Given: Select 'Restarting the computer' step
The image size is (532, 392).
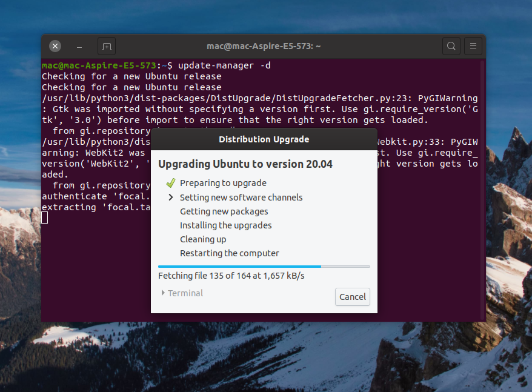Looking at the screenshot, I should [x=230, y=253].
